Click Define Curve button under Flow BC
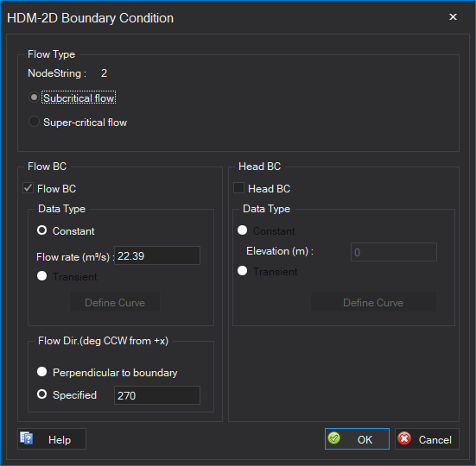 (x=115, y=302)
